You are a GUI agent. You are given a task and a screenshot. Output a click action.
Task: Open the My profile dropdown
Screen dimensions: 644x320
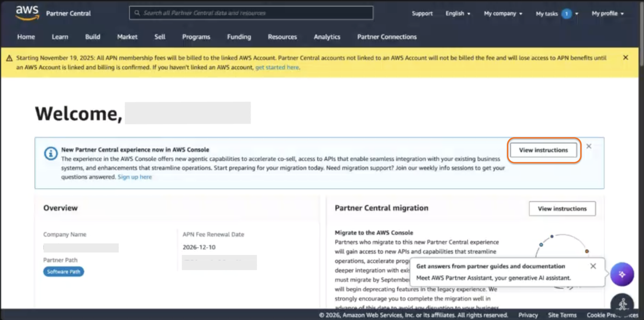(x=608, y=13)
